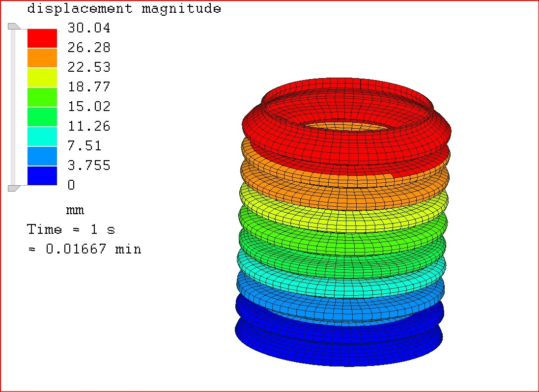Select the yellow legend color swatch
Screen dimensions: 539x392
[x=42, y=77]
